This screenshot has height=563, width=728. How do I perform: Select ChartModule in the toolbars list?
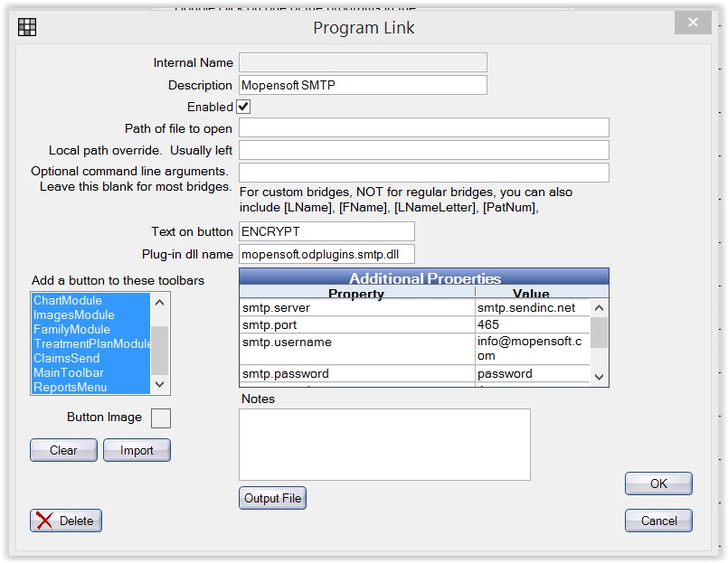[x=90, y=300]
